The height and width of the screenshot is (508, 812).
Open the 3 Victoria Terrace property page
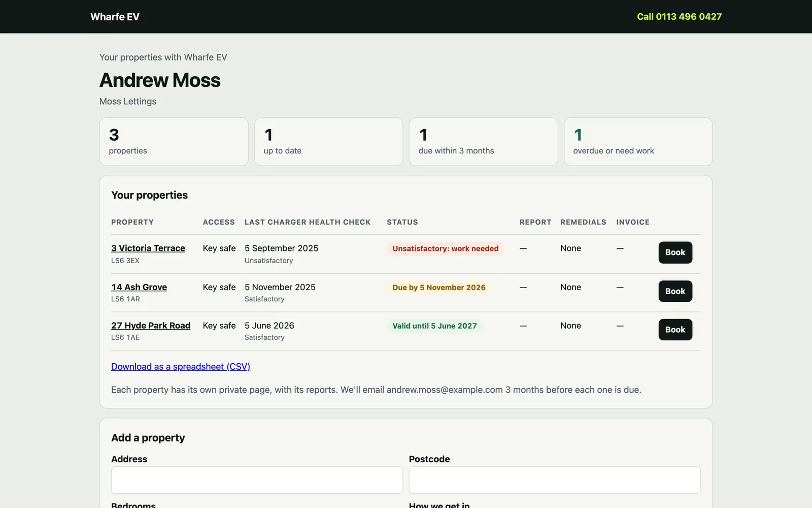pyautogui.click(x=148, y=248)
